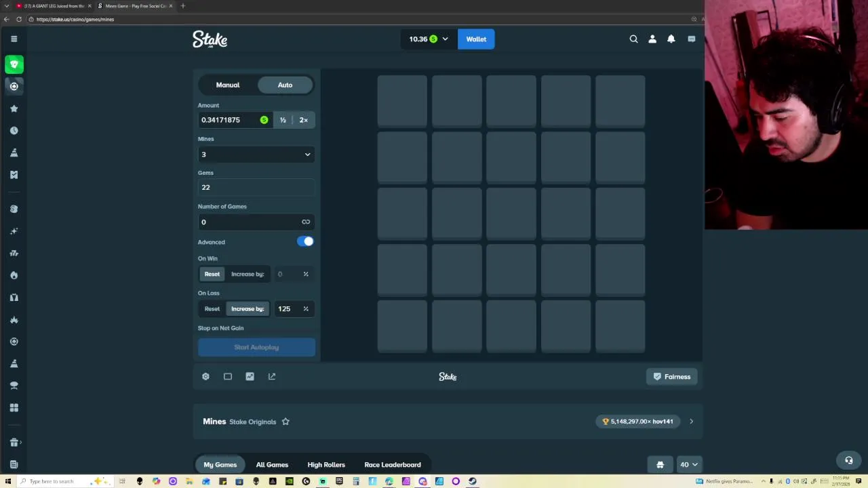Open Steam from the taskbar
Viewport: 868px width, 488px height.
coord(472,481)
